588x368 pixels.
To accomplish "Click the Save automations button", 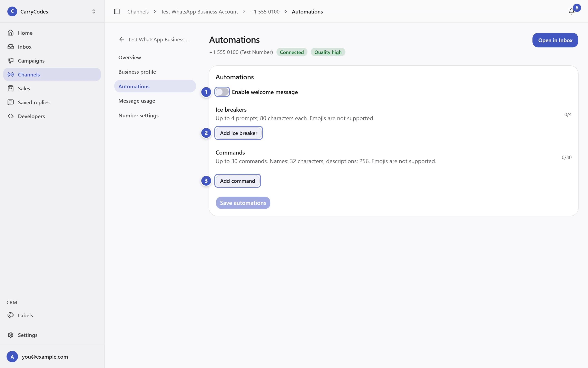I will point(243,203).
